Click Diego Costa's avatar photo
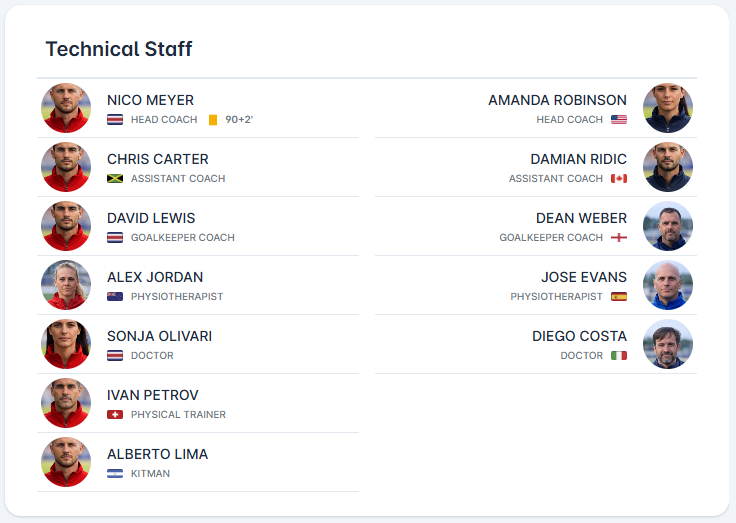 tap(668, 344)
